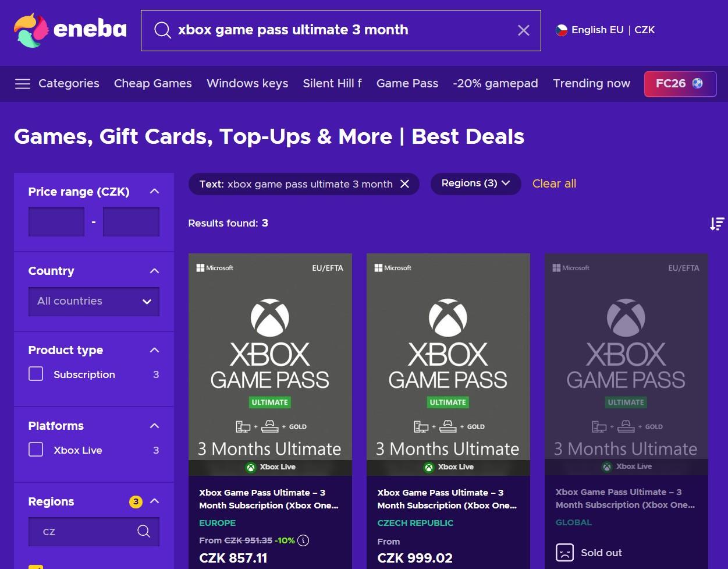Click the minimum price input field
Viewport: 728px width, 569px height.
coord(56,222)
